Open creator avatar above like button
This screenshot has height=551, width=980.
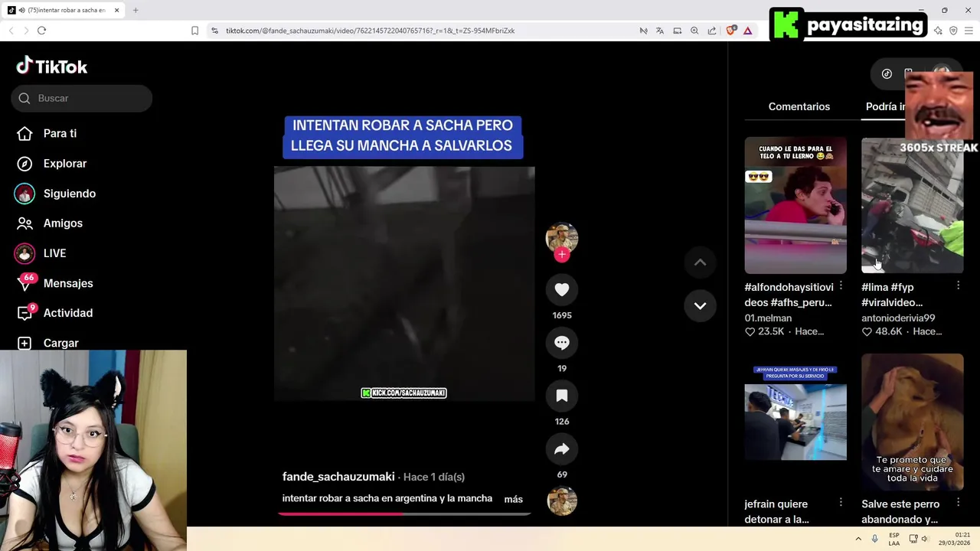(x=562, y=238)
